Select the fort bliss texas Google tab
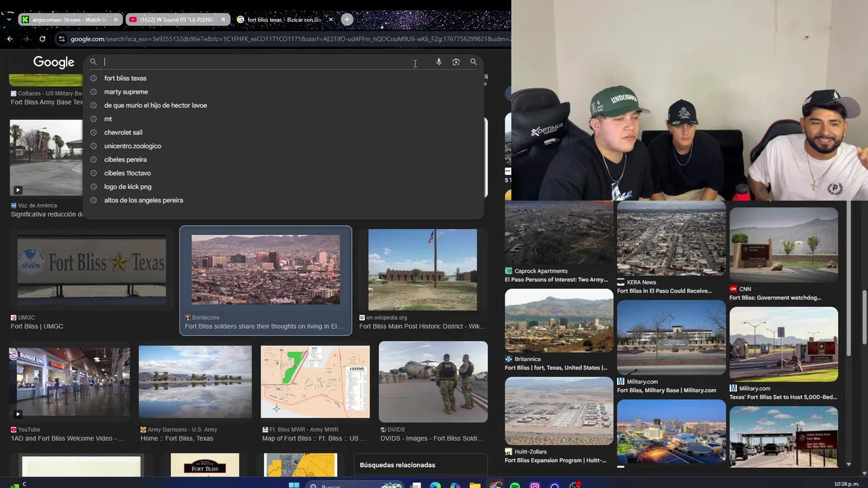This screenshot has width=868, height=488. (x=285, y=20)
